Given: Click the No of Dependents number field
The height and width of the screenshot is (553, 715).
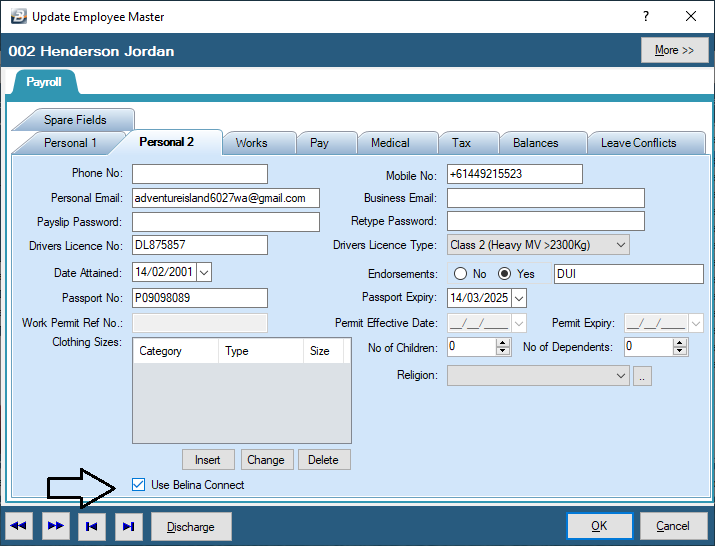Looking at the screenshot, I should [649, 347].
